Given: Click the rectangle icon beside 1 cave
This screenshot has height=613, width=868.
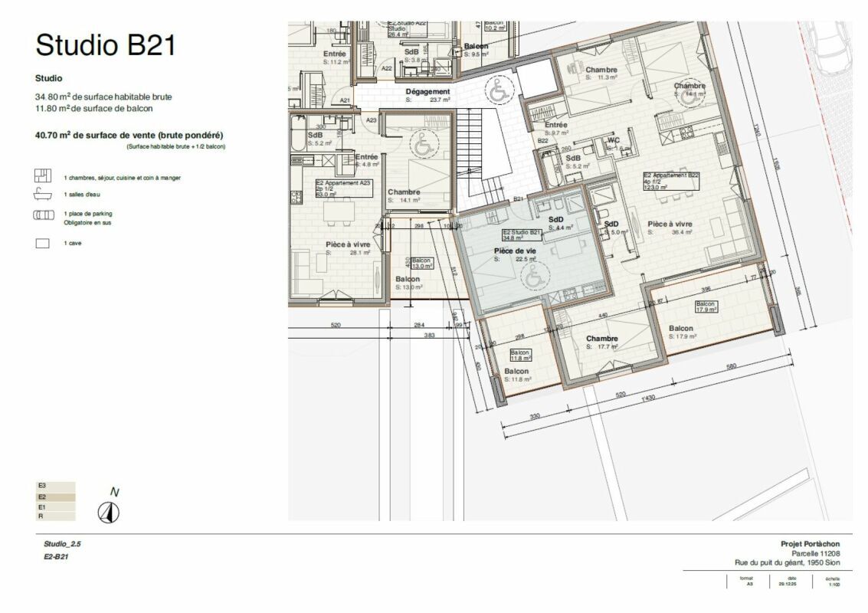Looking at the screenshot, I should click(x=42, y=243).
